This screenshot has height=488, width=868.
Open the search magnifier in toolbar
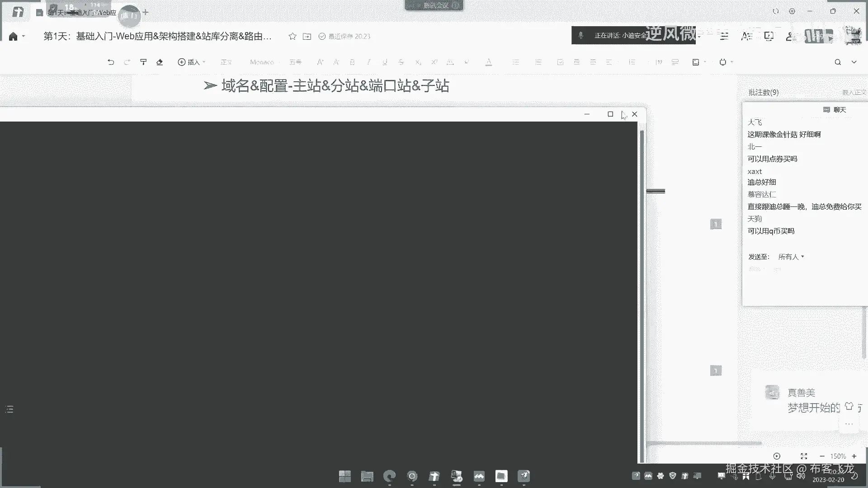[x=838, y=62]
